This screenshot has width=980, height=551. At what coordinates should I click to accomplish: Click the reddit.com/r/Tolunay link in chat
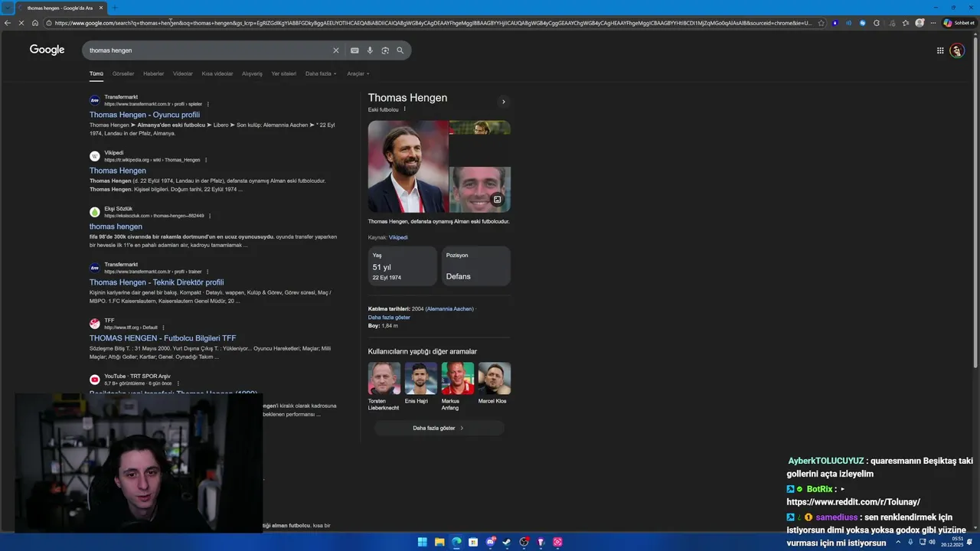(853, 502)
